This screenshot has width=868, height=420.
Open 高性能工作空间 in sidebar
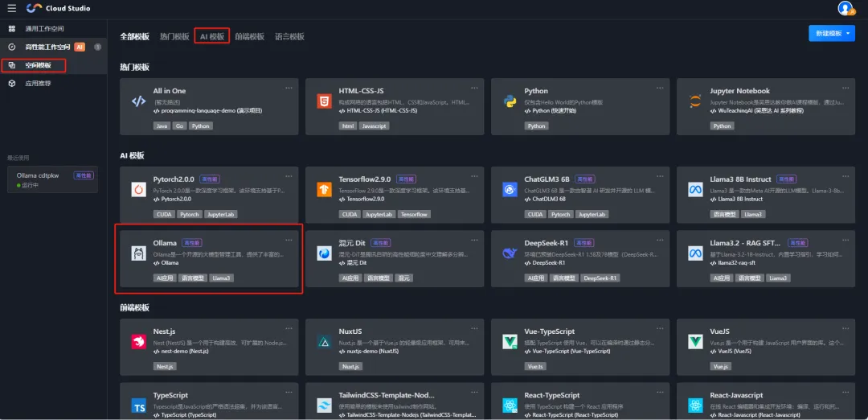[53, 47]
